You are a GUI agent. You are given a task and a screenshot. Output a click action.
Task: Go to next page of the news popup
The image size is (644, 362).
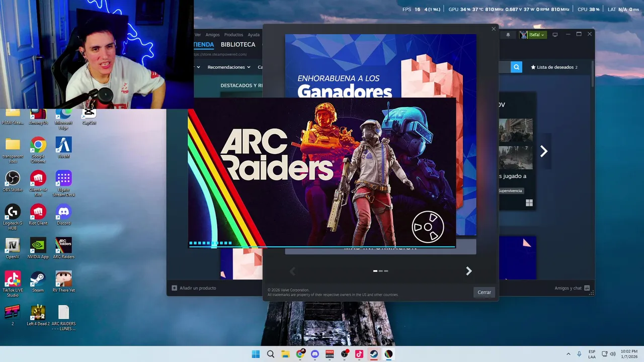pyautogui.click(x=468, y=271)
